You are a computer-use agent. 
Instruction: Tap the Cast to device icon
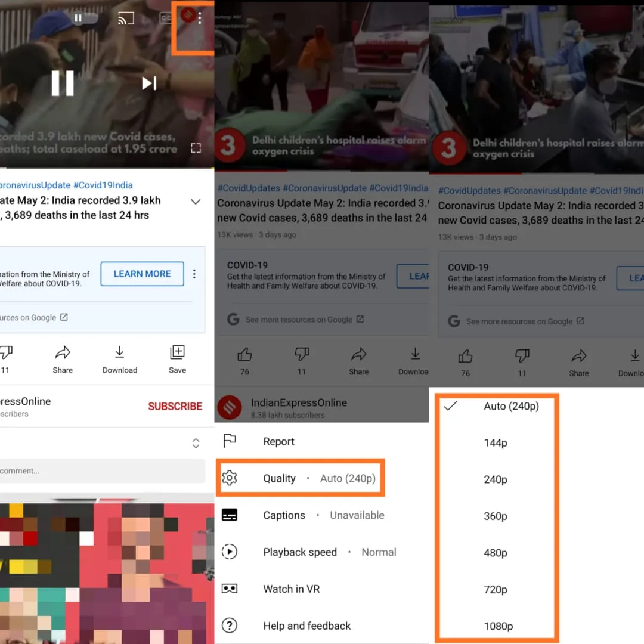coord(126,18)
